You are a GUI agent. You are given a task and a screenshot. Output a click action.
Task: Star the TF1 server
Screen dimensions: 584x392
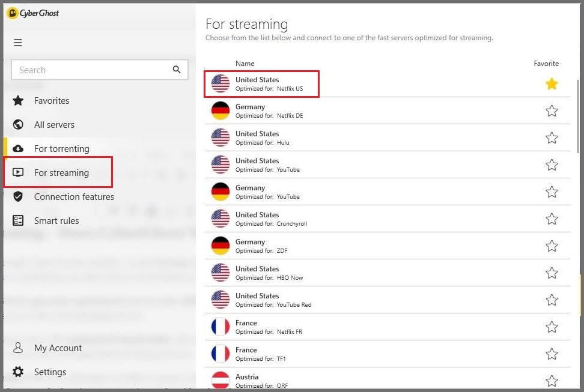coord(552,354)
